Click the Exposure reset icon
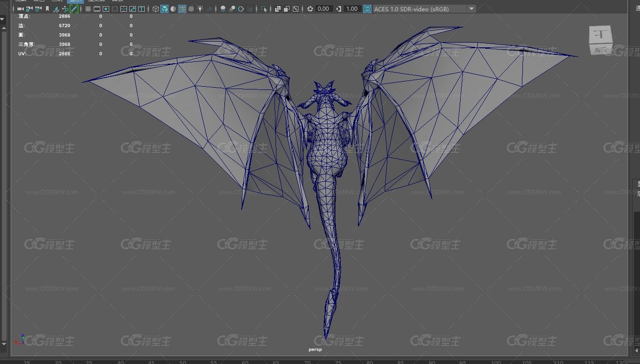The width and height of the screenshot is (640, 364). click(x=310, y=9)
